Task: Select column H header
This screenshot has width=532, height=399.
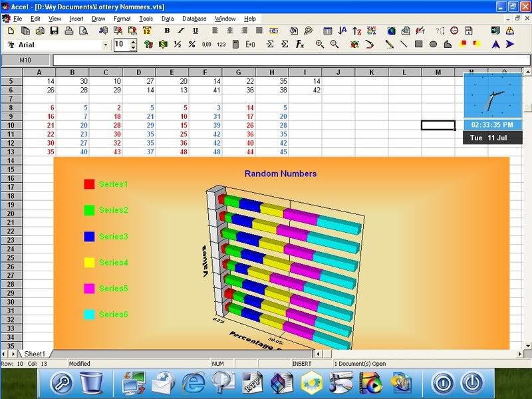Action: click(272, 72)
